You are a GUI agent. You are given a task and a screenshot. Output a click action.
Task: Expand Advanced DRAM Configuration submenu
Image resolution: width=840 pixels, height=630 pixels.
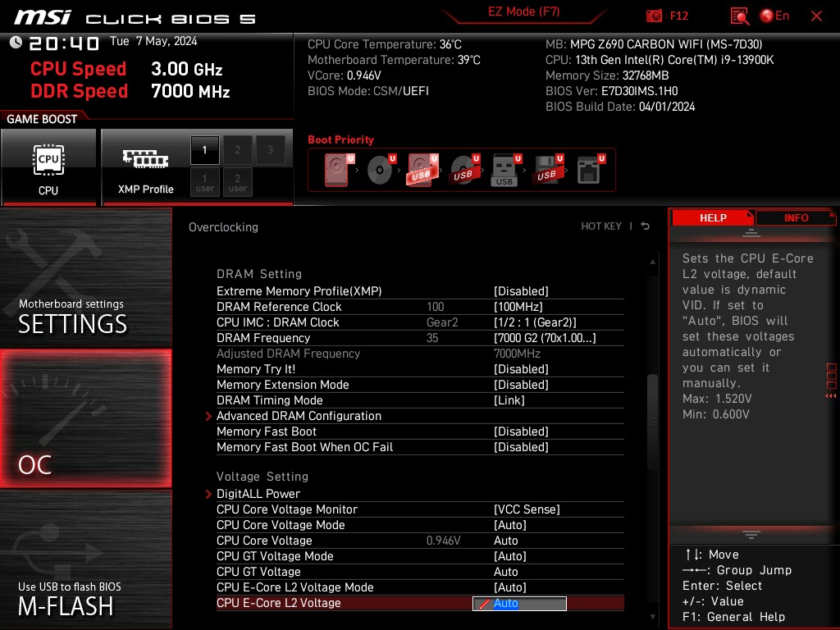pos(299,416)
